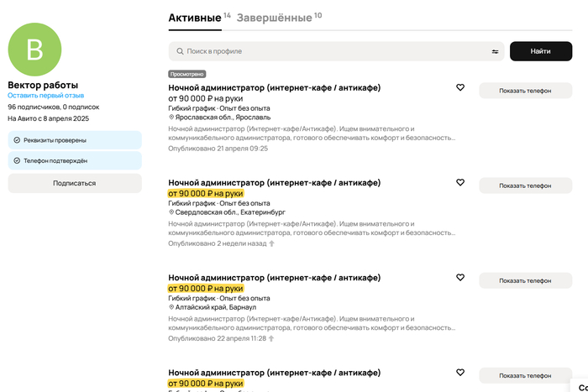Open the Завершённые tab
This screenshot has width=588, height=392.
click(275, 18)
